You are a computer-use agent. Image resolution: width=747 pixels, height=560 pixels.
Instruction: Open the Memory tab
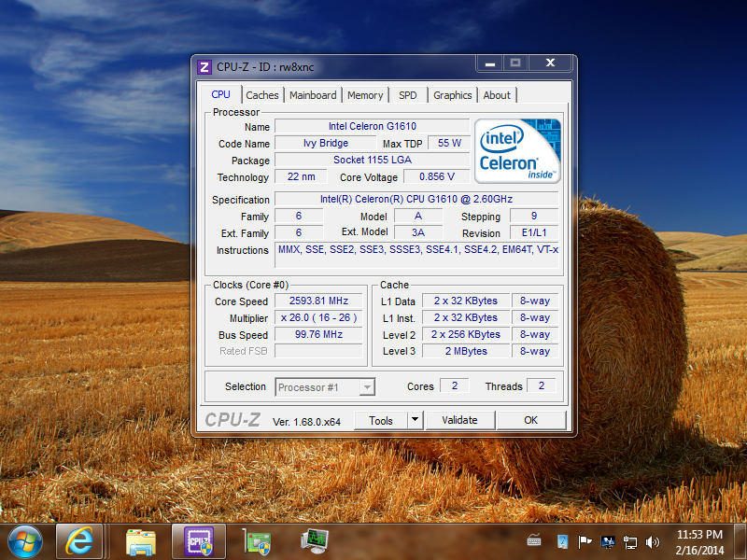tap(365, 95)
